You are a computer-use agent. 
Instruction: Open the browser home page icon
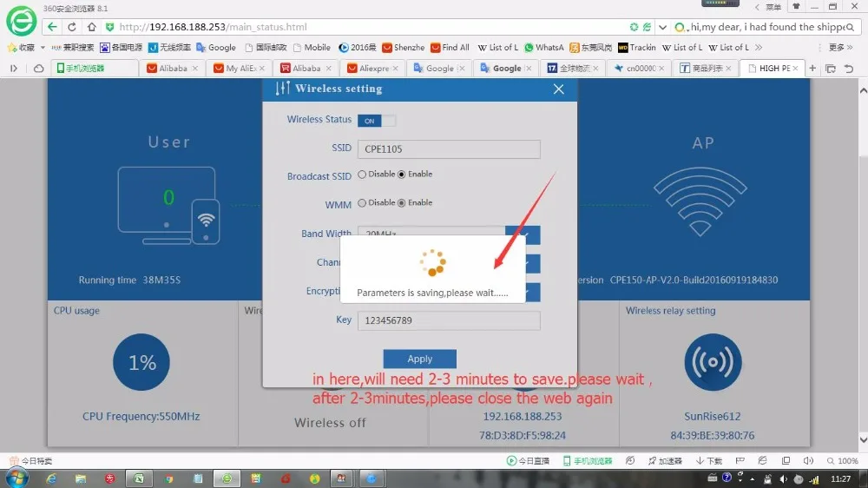coord(92,27)
